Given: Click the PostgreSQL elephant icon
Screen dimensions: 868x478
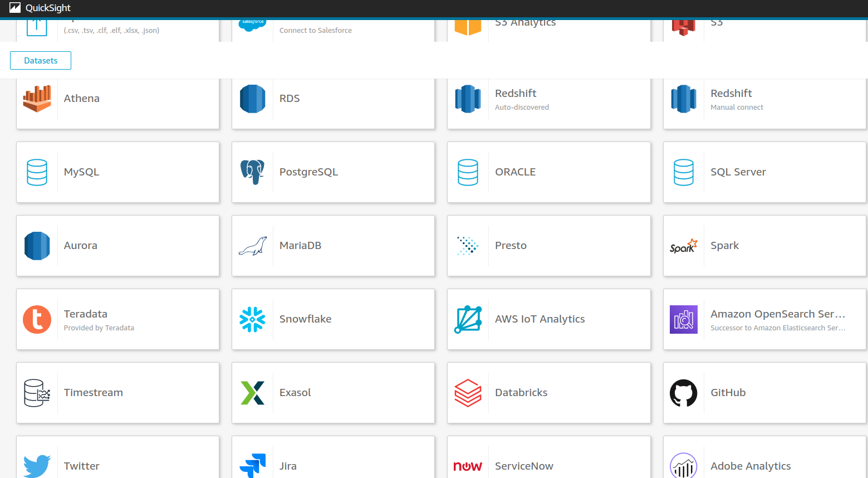Looking at the screenshot, I should [253, 172].
